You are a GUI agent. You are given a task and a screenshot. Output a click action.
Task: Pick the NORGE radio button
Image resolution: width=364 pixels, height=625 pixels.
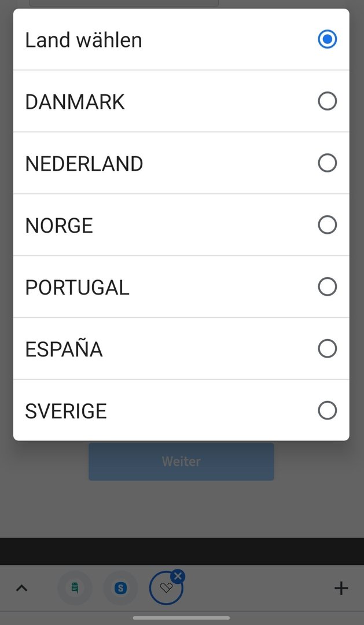click(327, 225)
